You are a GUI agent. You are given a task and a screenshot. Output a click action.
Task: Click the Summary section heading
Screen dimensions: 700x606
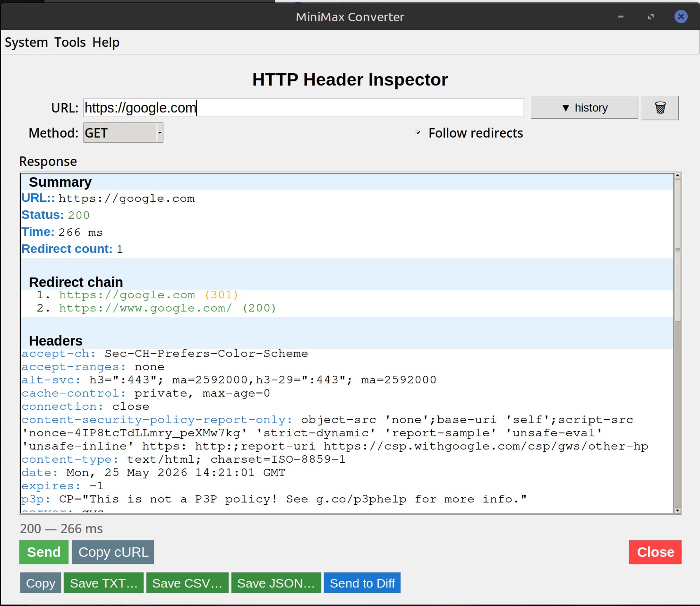pyautogui.click(x=60, y=182)
